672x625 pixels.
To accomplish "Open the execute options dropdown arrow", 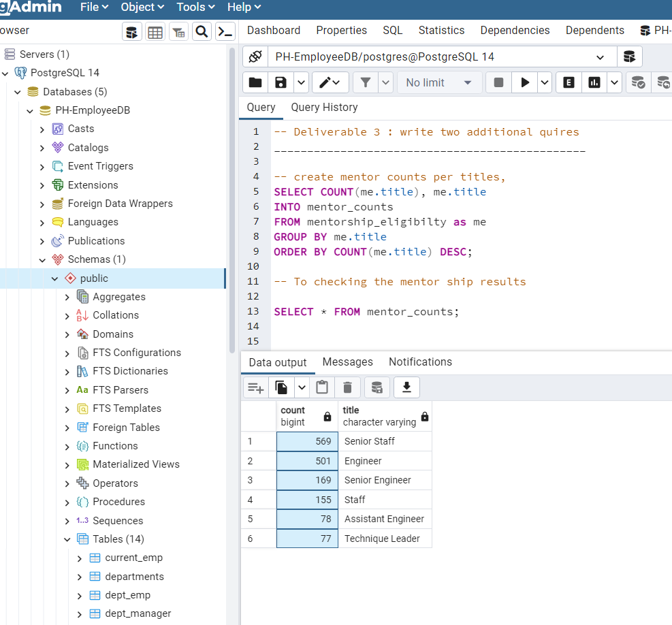I will pos(544,82).
